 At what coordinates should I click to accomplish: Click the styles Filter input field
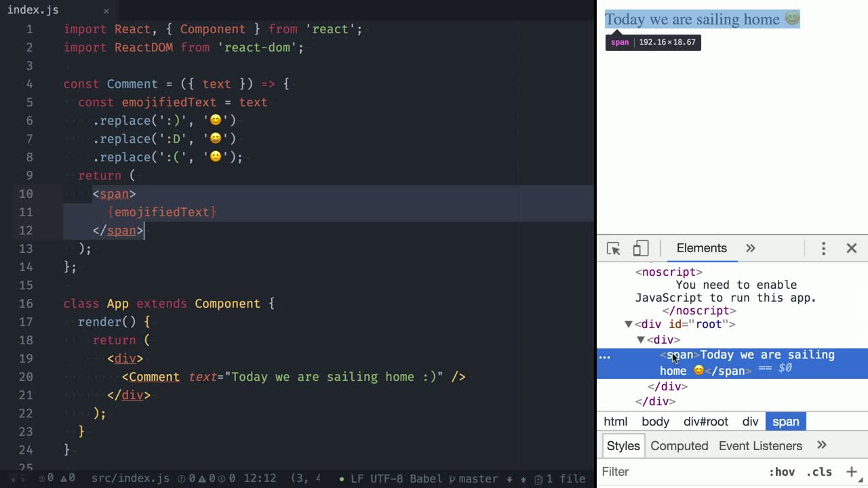(644, 471)
